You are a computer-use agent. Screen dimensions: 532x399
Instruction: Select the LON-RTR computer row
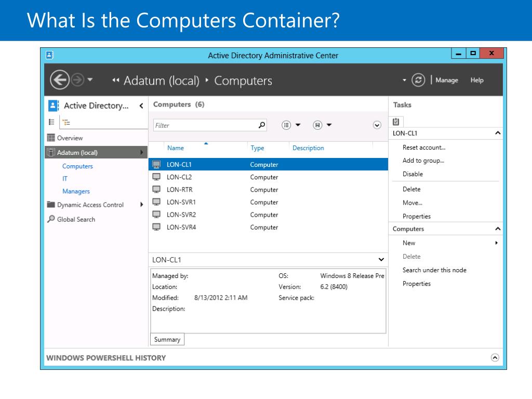tap(269, 190)
